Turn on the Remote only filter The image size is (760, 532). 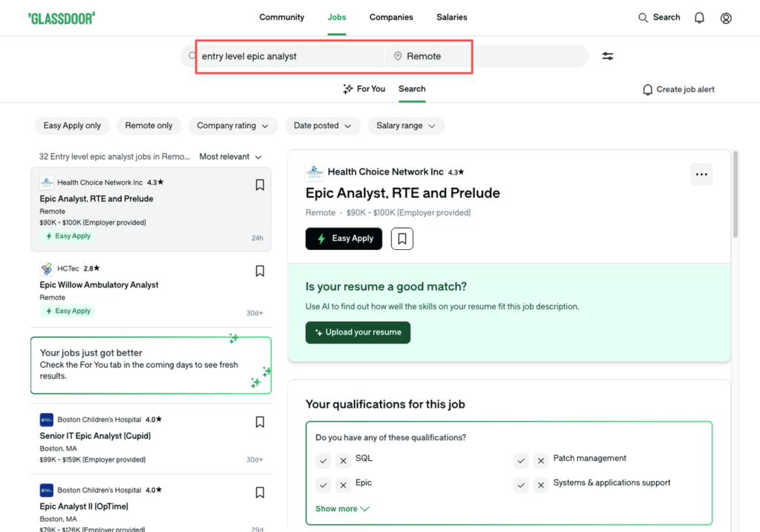pos(148,125)
